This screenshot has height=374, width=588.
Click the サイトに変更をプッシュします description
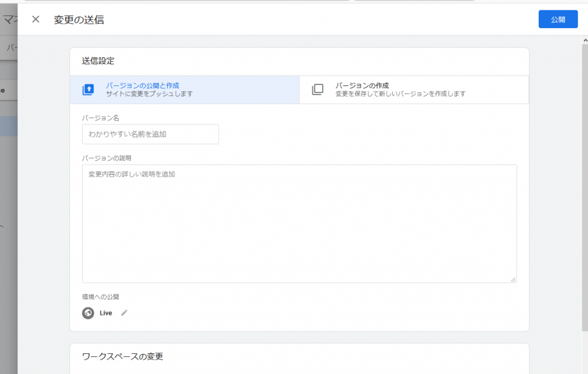click(x=149, y=93)
